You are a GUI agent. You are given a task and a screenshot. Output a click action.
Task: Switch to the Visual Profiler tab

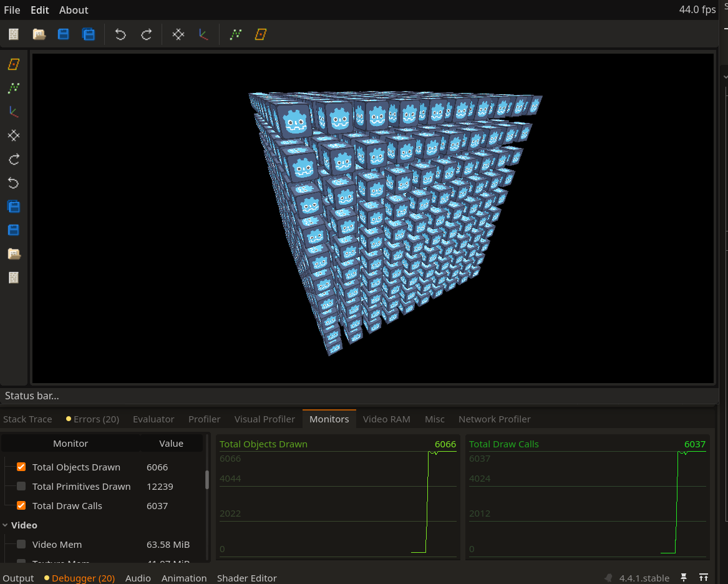pos(265,419)
